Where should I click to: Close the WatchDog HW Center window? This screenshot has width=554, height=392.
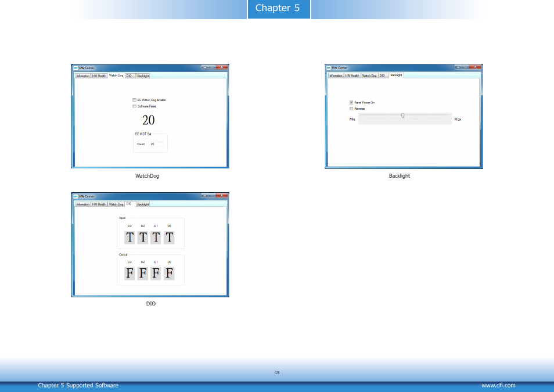[222, 67]
